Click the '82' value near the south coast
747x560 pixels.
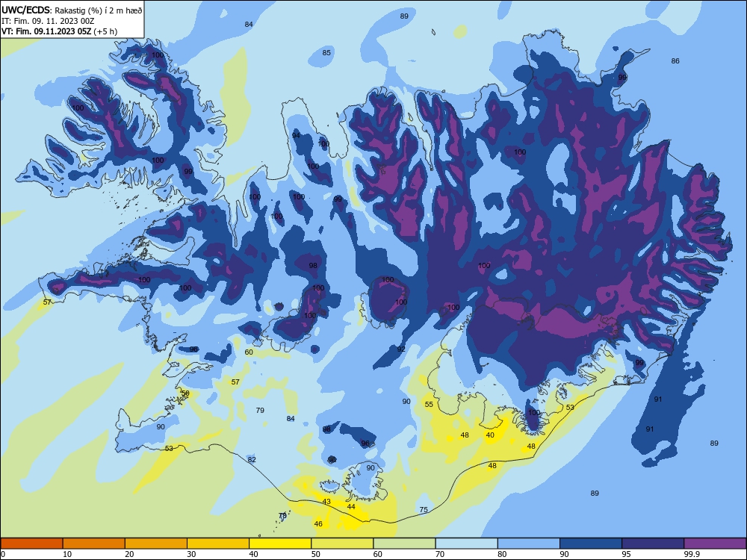point(252,459)
